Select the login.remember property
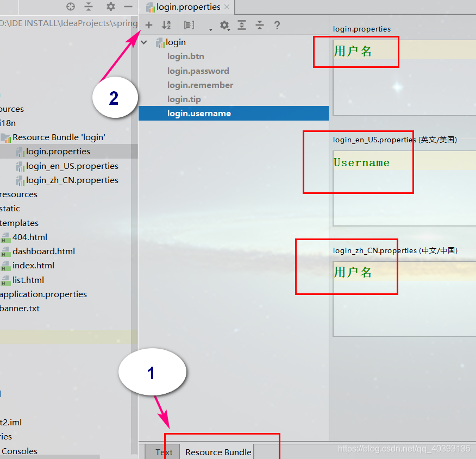Image resolution: width=476 pixels, height=459 pixels. tap(200, 85)
